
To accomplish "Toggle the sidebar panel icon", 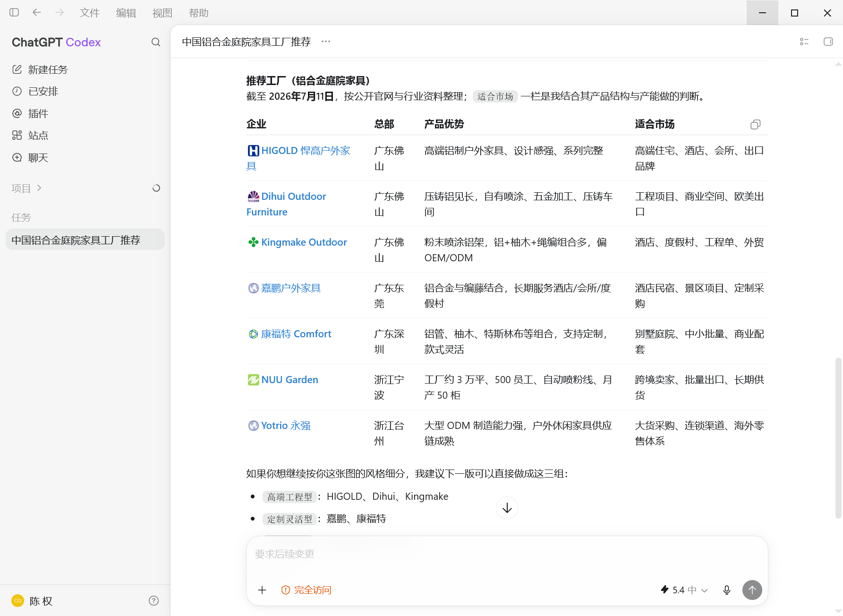I will pos(14,13).
